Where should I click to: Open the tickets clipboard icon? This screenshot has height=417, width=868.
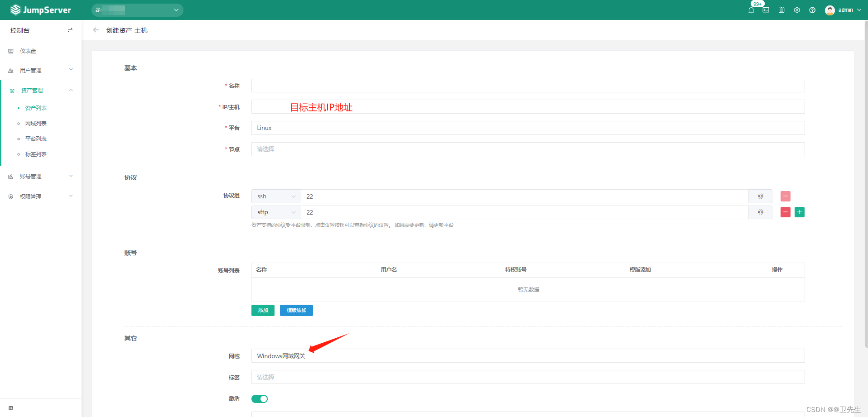point(781,10)
